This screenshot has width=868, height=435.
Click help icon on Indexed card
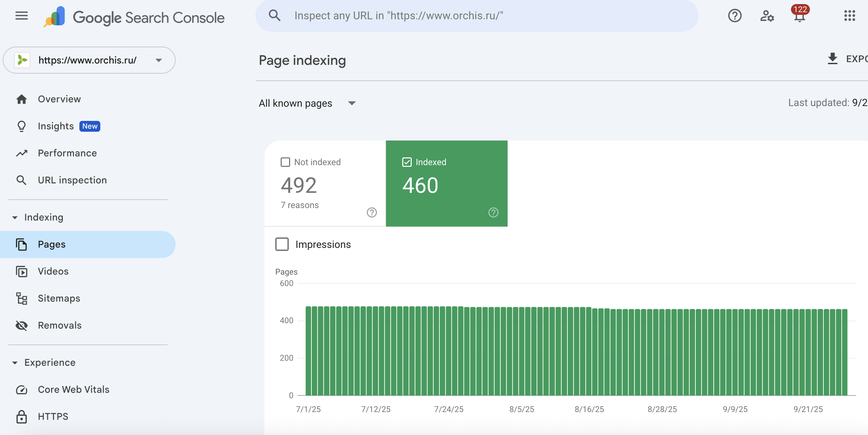coord(493,212)
